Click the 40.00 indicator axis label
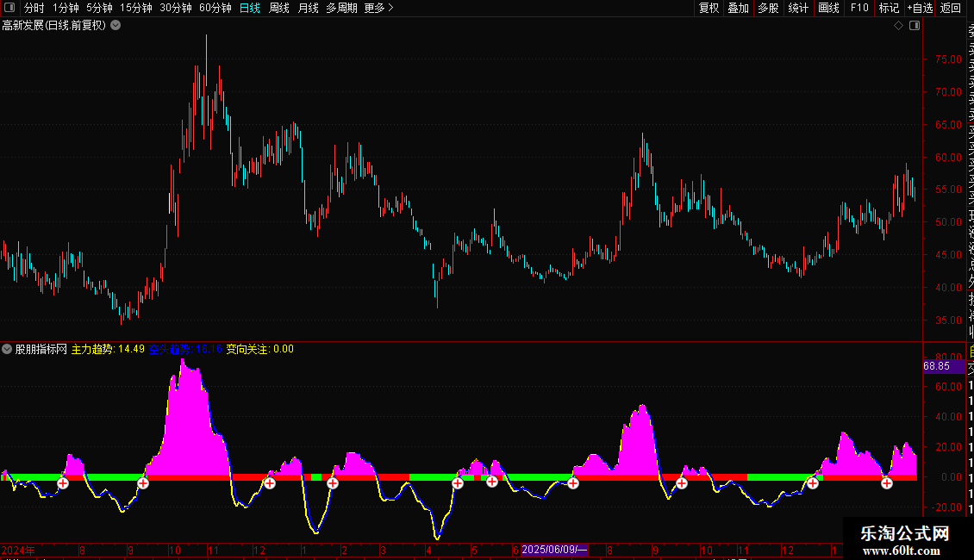The height and width of the screenshot is (560, 974). click(948, 417)
